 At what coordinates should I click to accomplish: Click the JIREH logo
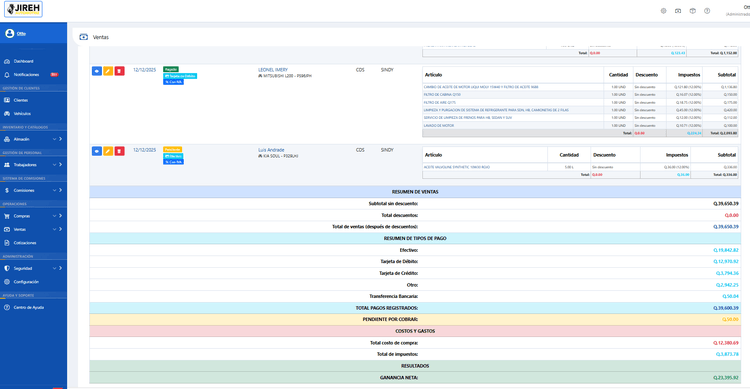[x=23, y=9]
